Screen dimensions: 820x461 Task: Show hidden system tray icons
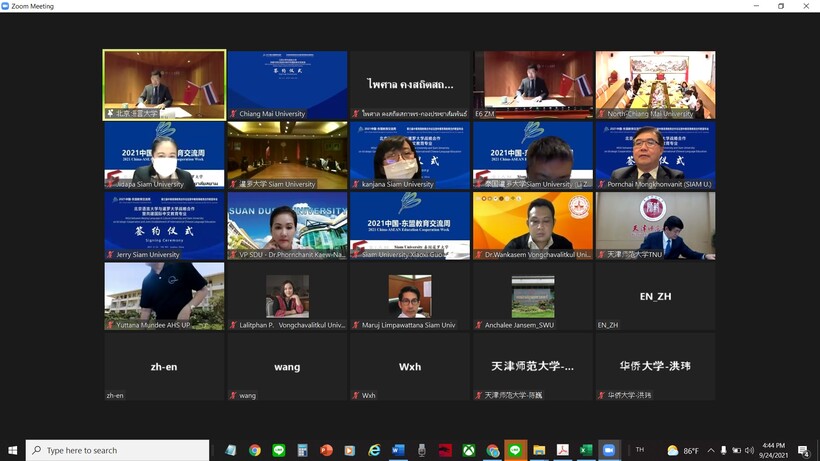[x=711, y=450]
